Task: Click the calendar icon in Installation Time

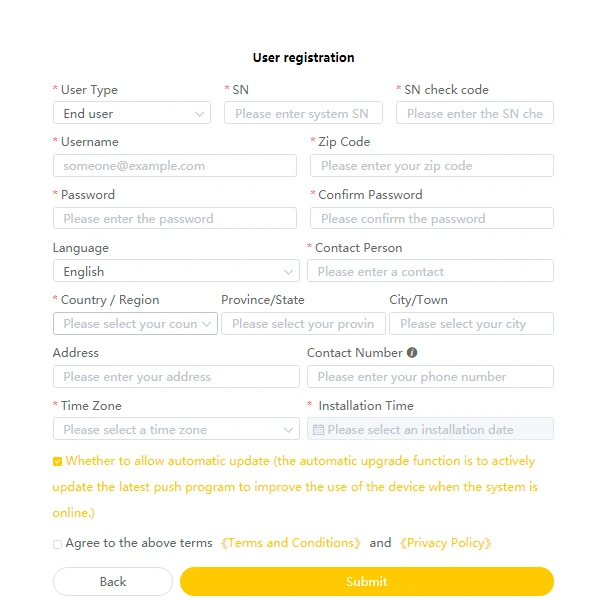Action: tap(318, 429)
